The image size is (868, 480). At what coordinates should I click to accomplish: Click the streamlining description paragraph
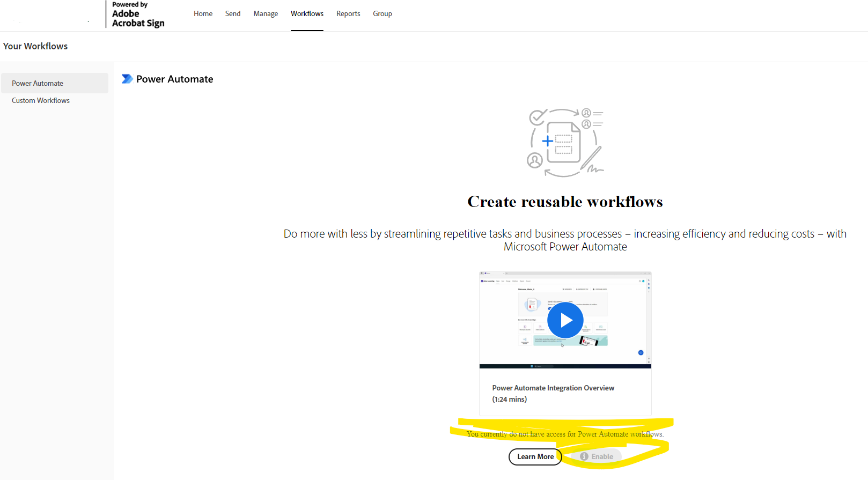pos(565,240)
